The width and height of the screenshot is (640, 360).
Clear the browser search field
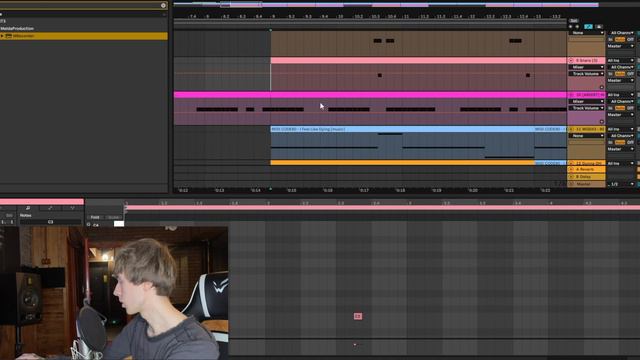pos(163,5)
